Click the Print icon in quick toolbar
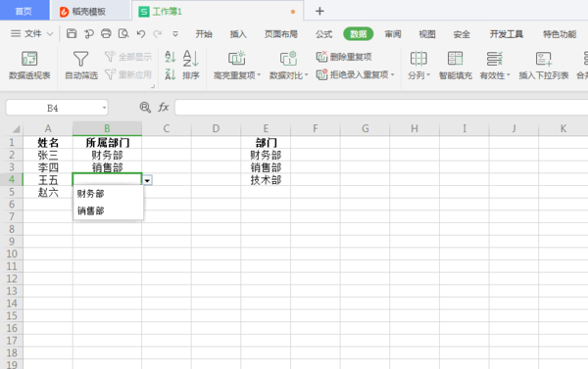The image size is (588, 369). [106, 33]
